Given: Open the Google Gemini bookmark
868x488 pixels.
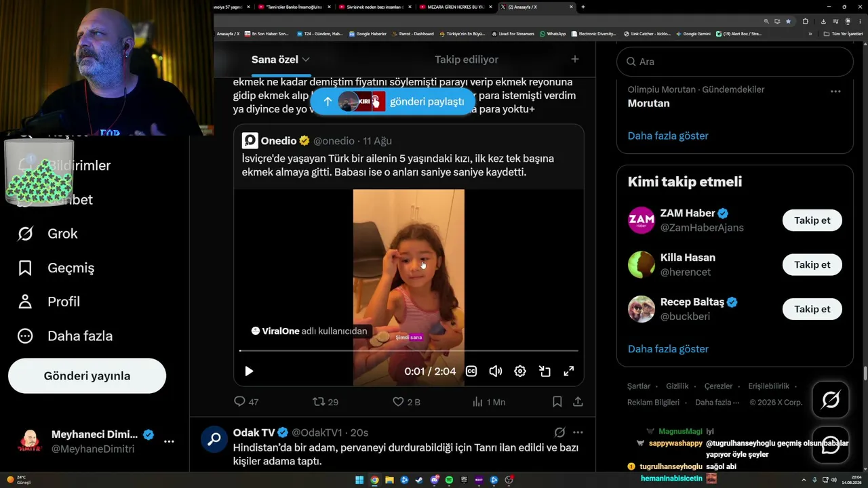Looking at the screenshot, I should coord(692,33).
